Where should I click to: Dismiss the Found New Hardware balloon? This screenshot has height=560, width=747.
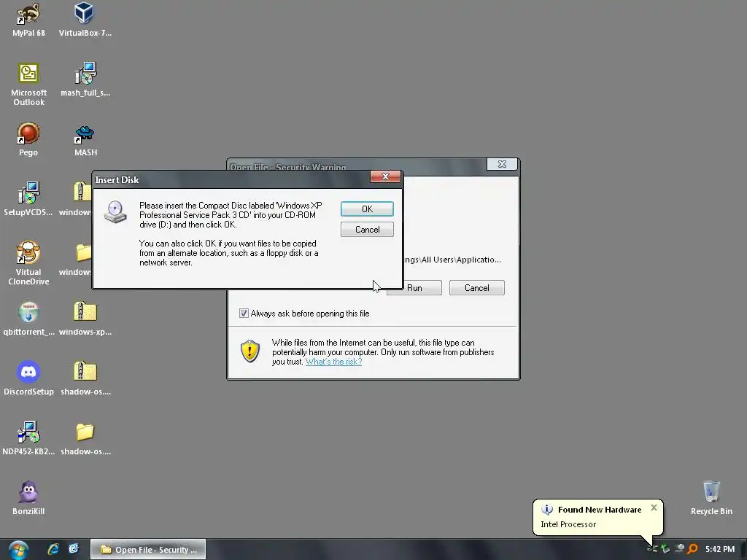[654, 507]
